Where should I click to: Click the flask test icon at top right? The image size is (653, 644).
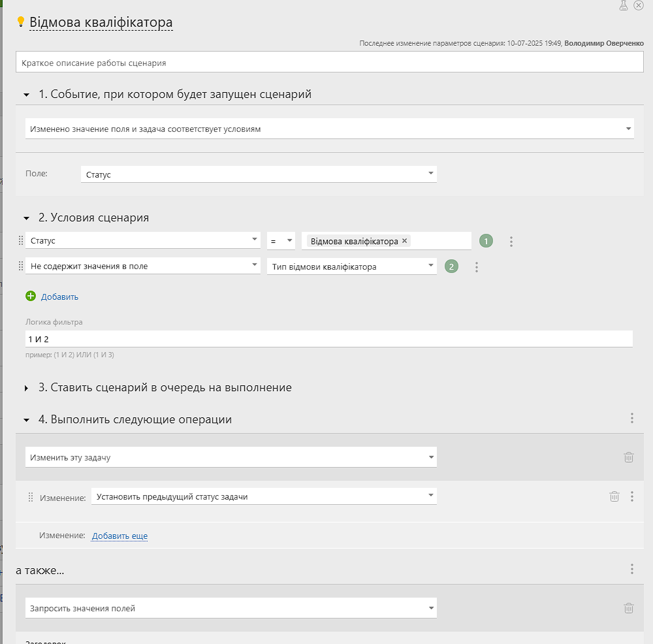click(x=624, y=5)
